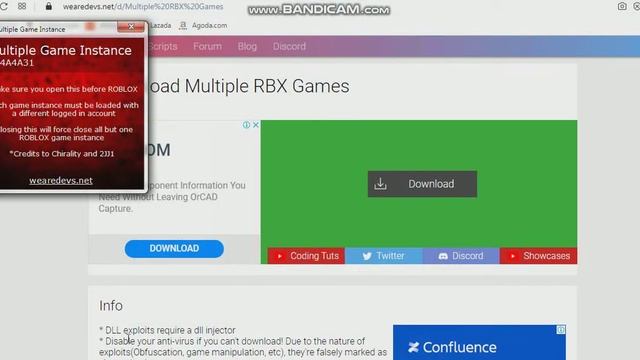Screen dimensions: 640x360
Task: Click the address bar URL wearedevs.net
Action: (x=143, y=7)
